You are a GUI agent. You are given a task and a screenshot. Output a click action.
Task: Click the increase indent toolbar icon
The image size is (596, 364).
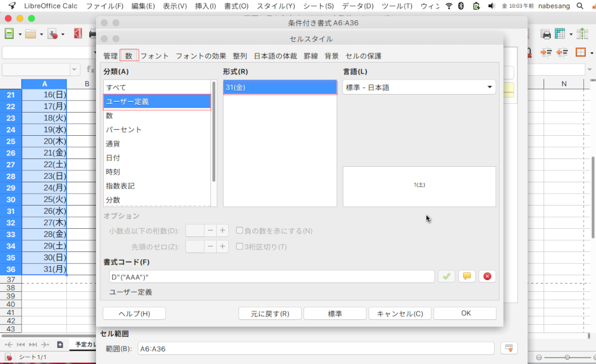pyautogui.click(x=547, y=52)
